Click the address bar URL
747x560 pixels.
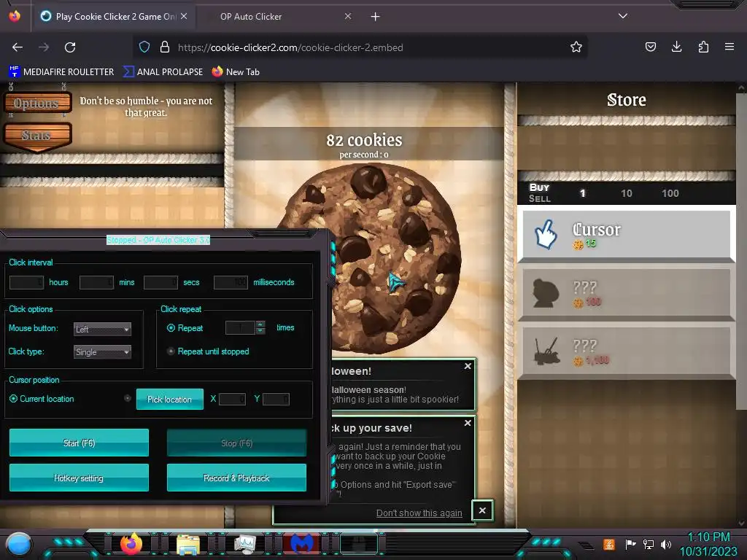coord(290,47)
